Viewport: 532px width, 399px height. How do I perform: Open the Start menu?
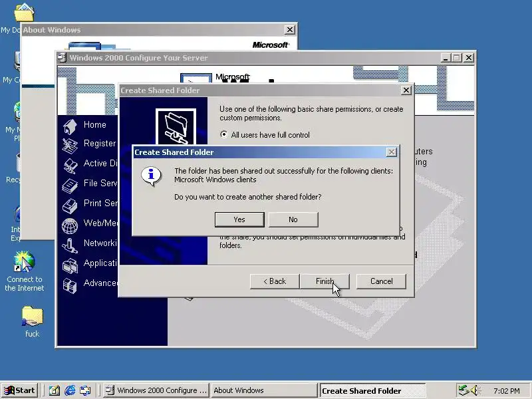[20, 390]
